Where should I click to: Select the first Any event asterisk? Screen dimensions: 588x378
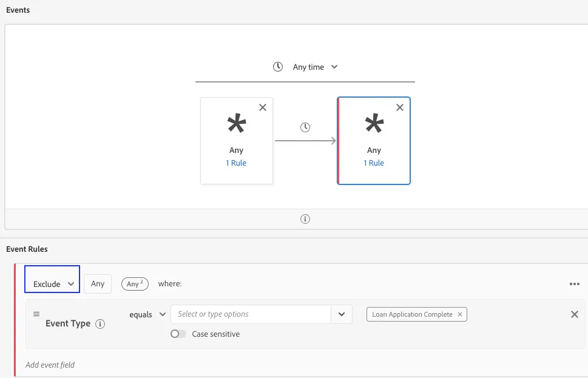coord(237,123)
